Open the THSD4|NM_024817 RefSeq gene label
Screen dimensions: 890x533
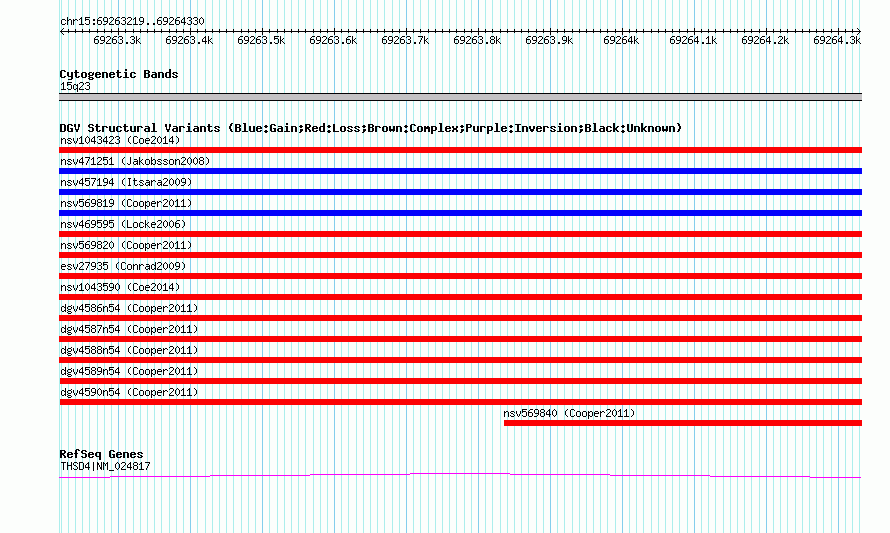(x=106, y=467)
